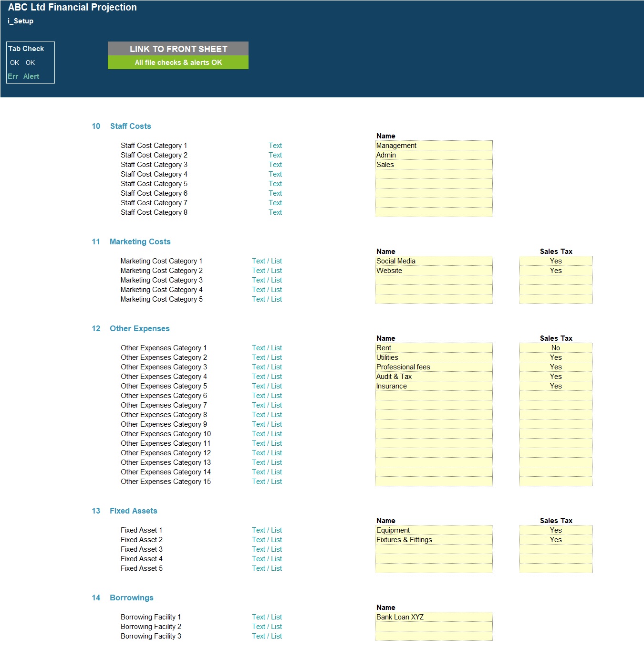The image size is (644, 671).
Task: Click the All file checks & alerts OK bar
Action: coord(178,63)
